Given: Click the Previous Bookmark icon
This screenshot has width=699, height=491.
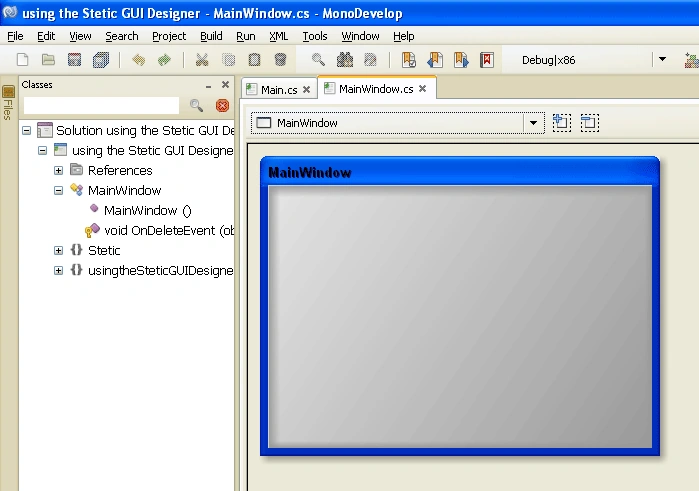Looking at the screenshot, I should coord(435,59).
